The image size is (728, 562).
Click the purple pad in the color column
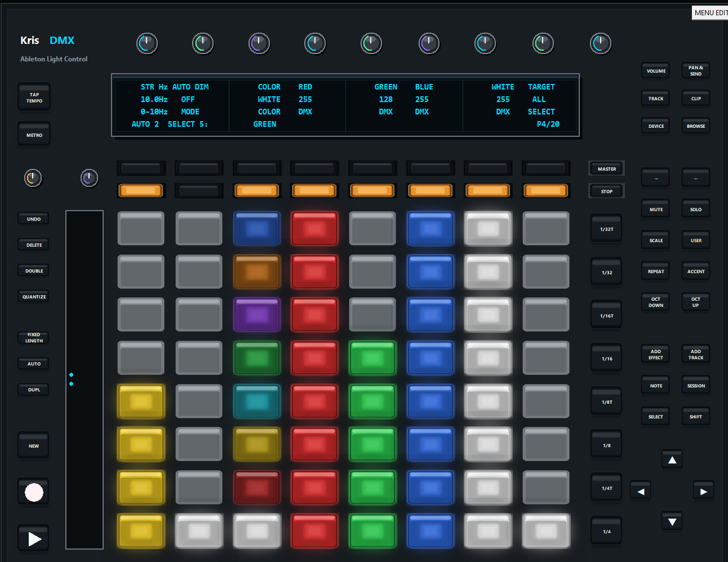click(x=257, y=315)
